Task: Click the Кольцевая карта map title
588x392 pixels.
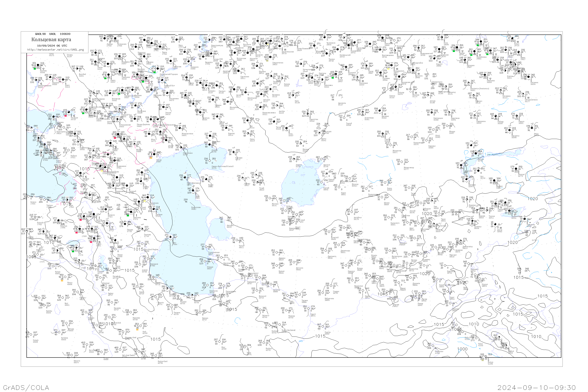Action: click(51, 40)
